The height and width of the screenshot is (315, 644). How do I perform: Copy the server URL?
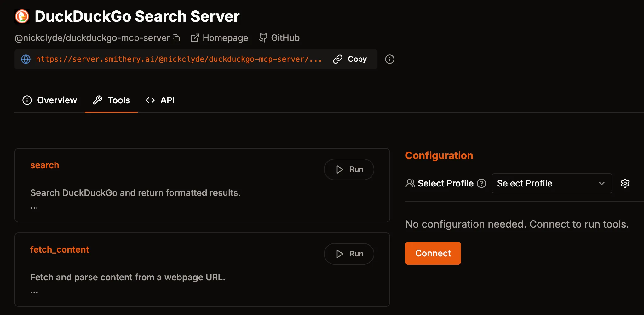click(350, 59)
